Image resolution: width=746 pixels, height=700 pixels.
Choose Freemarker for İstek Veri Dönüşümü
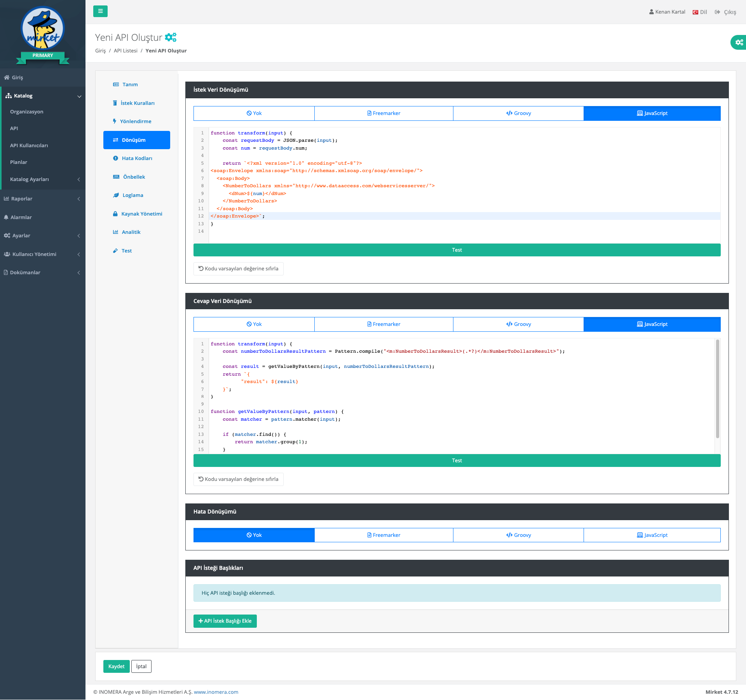(x=384, y=113)
